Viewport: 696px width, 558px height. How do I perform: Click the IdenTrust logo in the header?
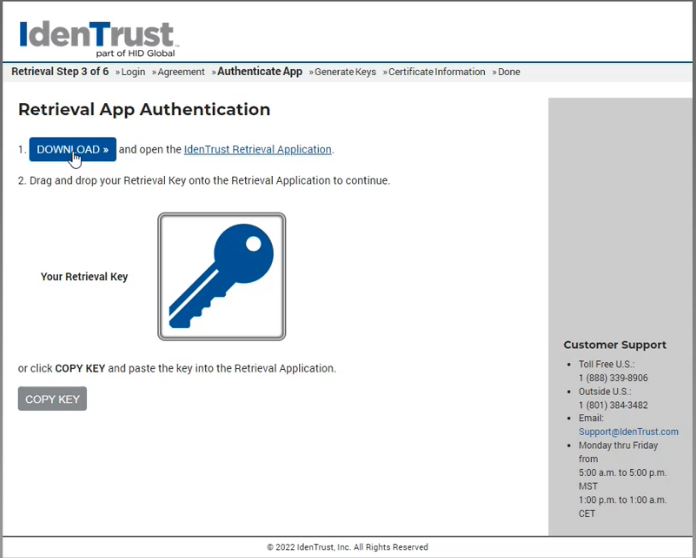(x=97, y=38)
